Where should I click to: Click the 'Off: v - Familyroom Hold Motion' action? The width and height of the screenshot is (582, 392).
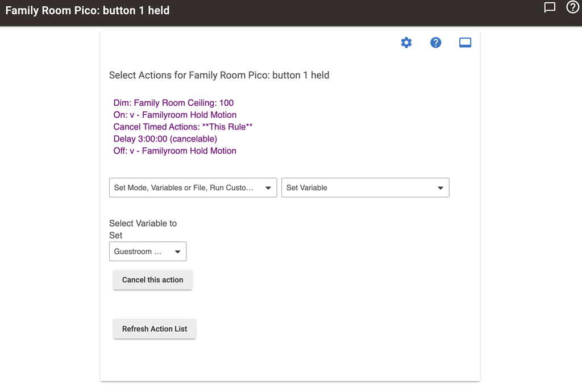174,151
